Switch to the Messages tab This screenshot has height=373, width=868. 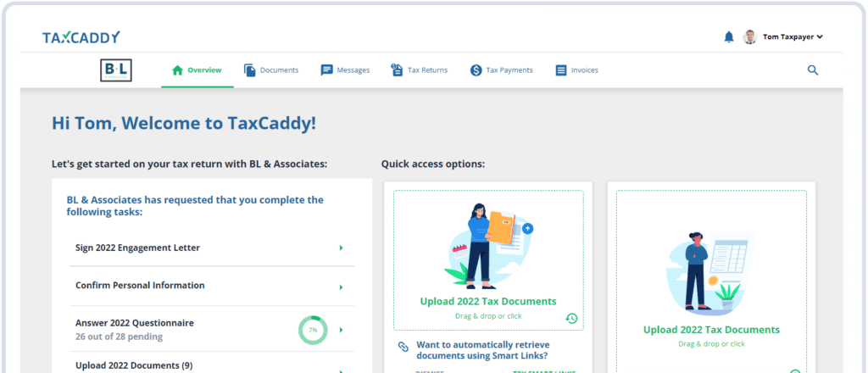(x=345, y=70)
